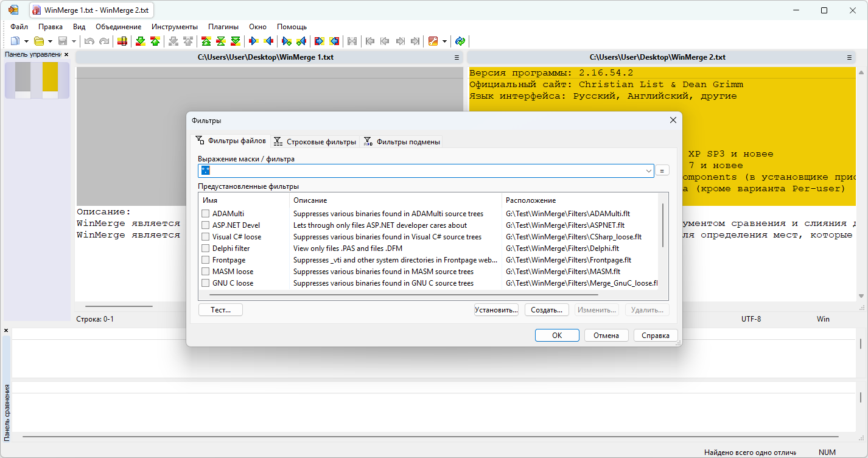Click the '=' button beside mask field
868x458 pixels.
[663, 171]
